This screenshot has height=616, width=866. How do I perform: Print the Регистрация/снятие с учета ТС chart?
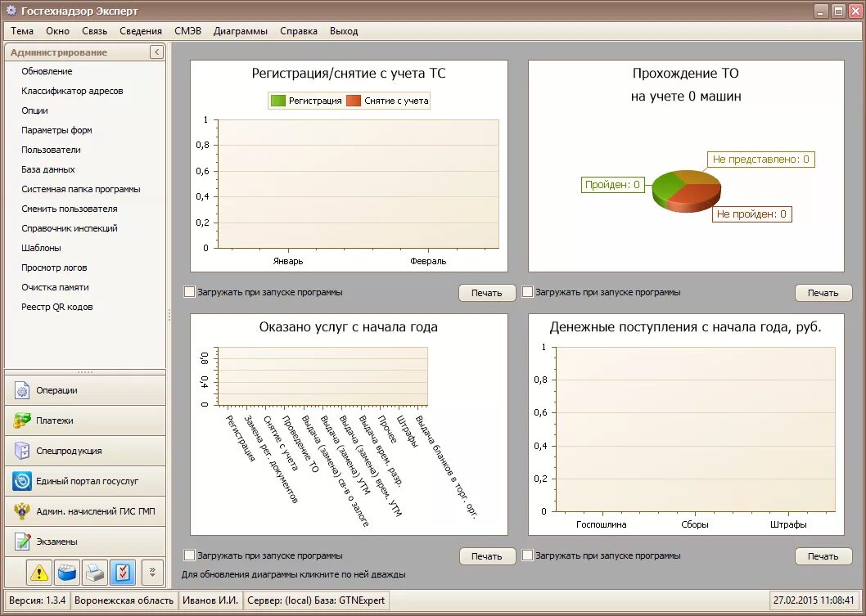[486, 293]
